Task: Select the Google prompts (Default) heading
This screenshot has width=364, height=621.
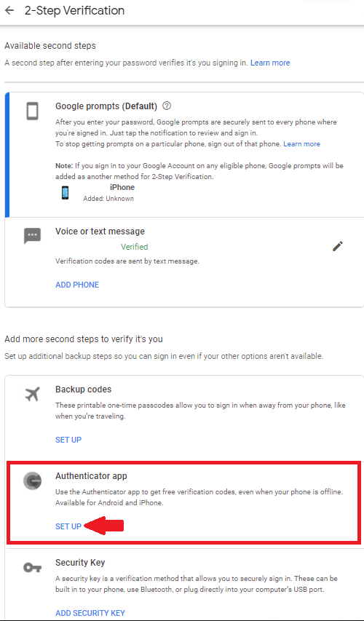Action: (106, 106)
